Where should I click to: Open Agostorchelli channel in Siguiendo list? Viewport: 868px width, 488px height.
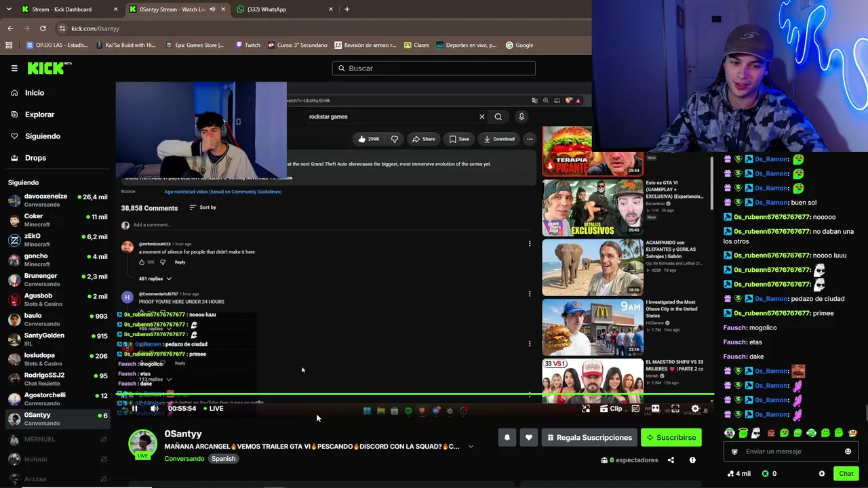pos(58,399)
